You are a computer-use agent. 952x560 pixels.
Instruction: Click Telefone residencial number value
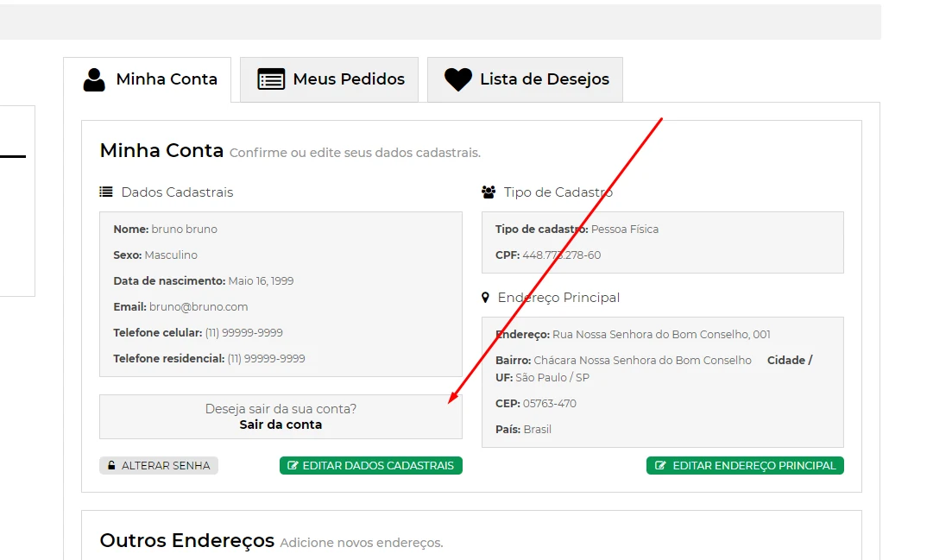(266, 359)
